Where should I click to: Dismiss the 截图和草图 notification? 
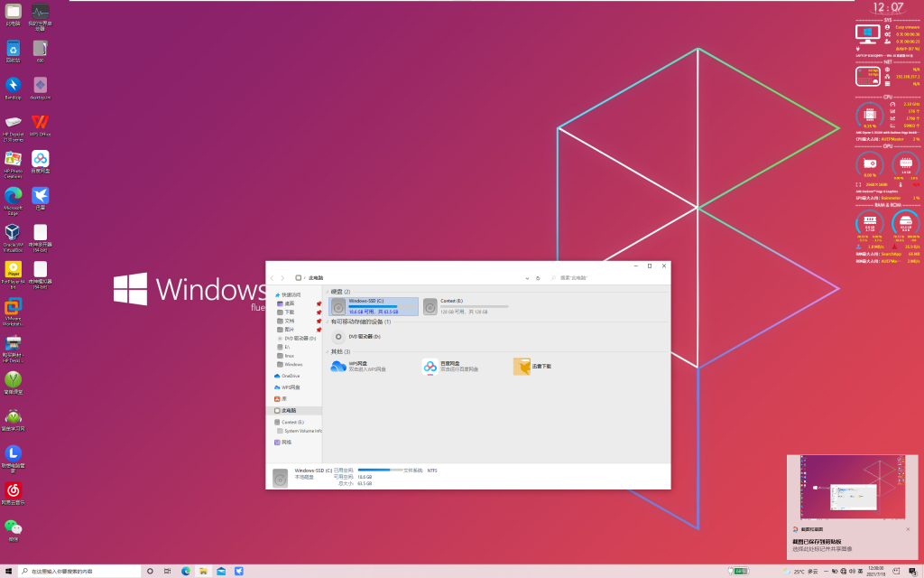point(908,529)
